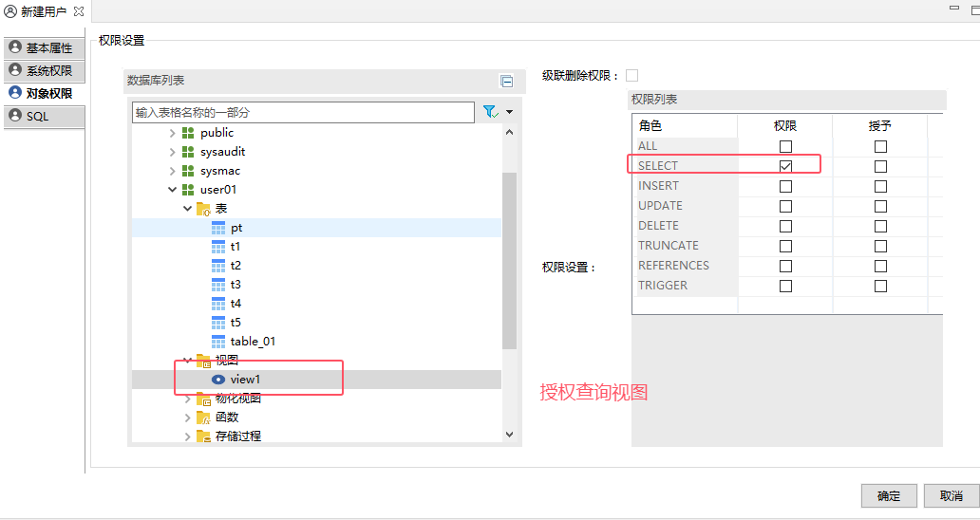980x520 pixels.
Task: Click the 确定 button
Action: coord(889,495)
